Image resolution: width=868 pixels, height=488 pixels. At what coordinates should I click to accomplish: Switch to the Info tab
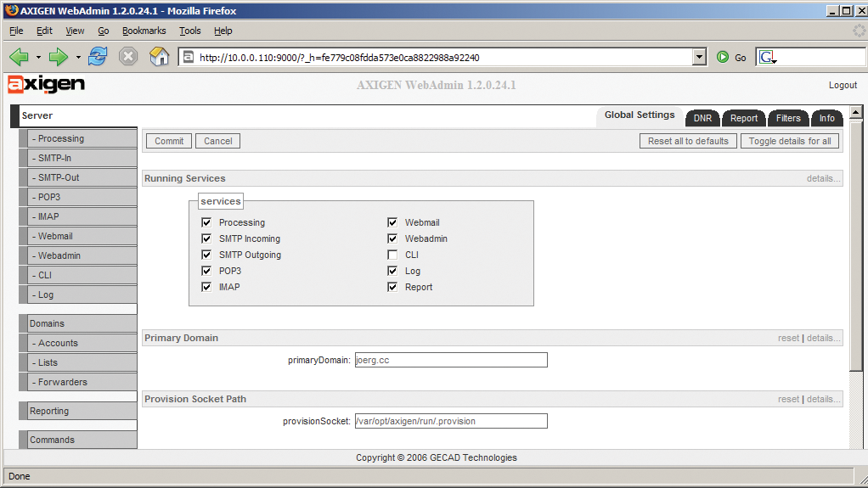(827, 118)
